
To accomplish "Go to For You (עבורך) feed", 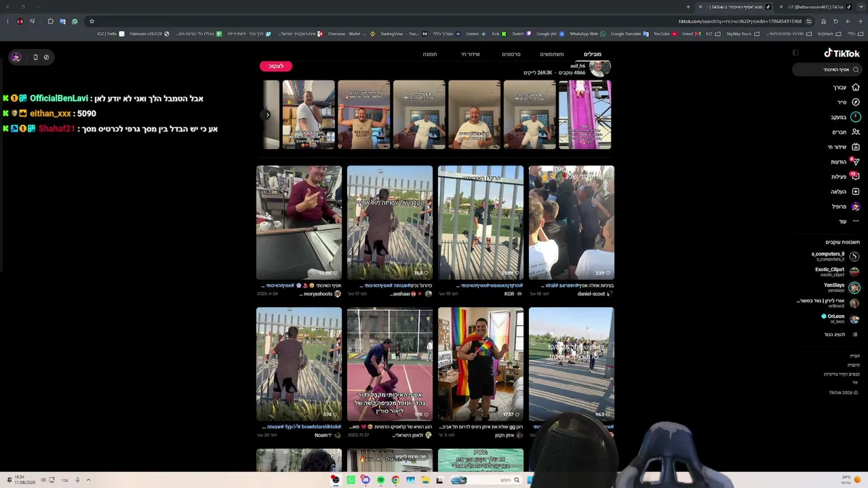I will (847, 87).
